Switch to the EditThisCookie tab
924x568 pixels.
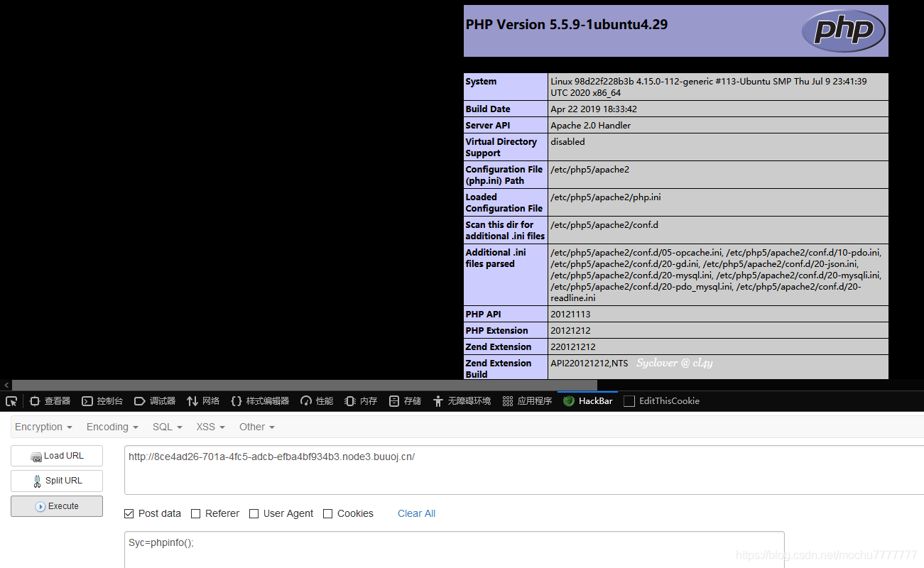coord(661,401)
